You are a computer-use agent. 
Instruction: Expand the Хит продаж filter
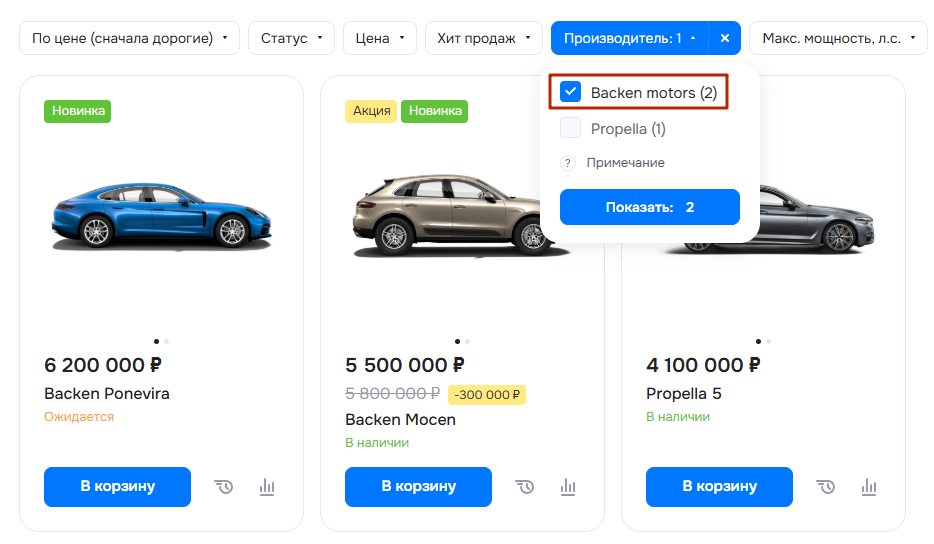483,38
